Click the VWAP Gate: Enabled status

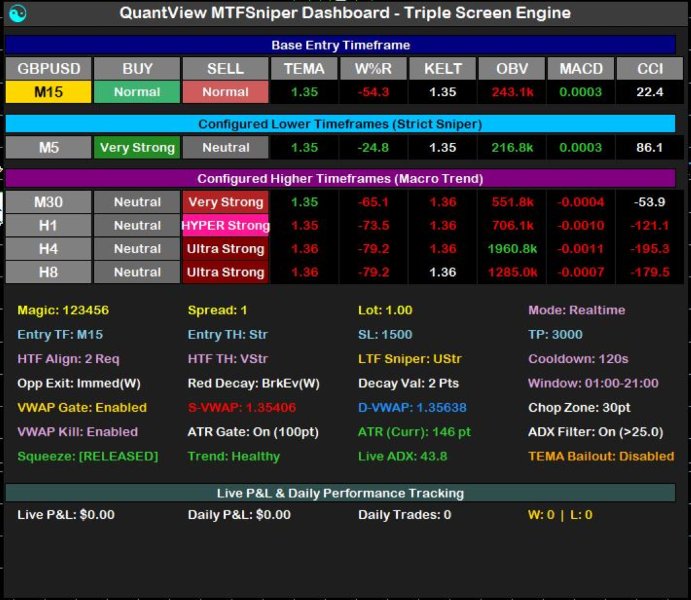coord(82,407)
